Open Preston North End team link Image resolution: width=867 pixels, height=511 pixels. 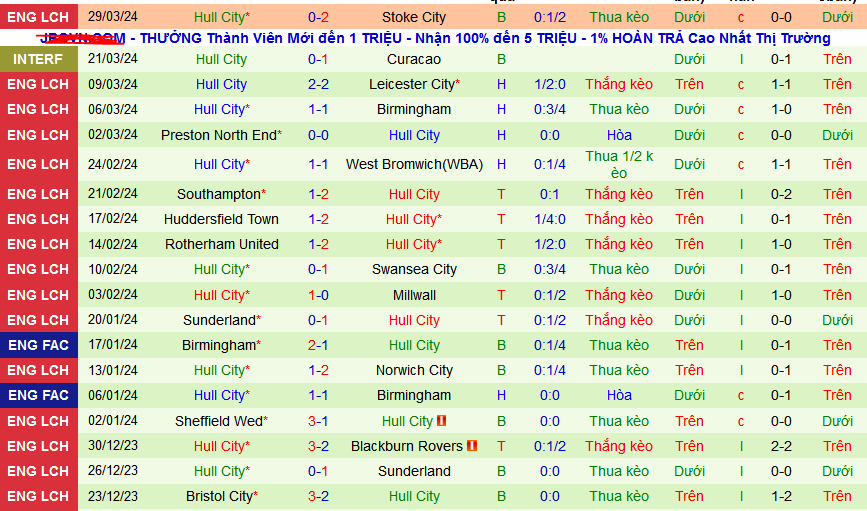point(218,135)
